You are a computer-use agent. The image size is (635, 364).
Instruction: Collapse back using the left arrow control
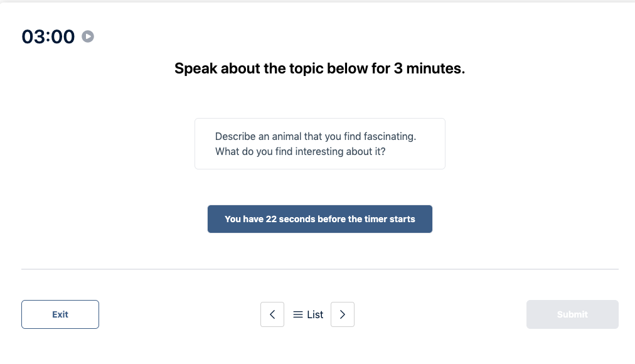pos(272,314)
